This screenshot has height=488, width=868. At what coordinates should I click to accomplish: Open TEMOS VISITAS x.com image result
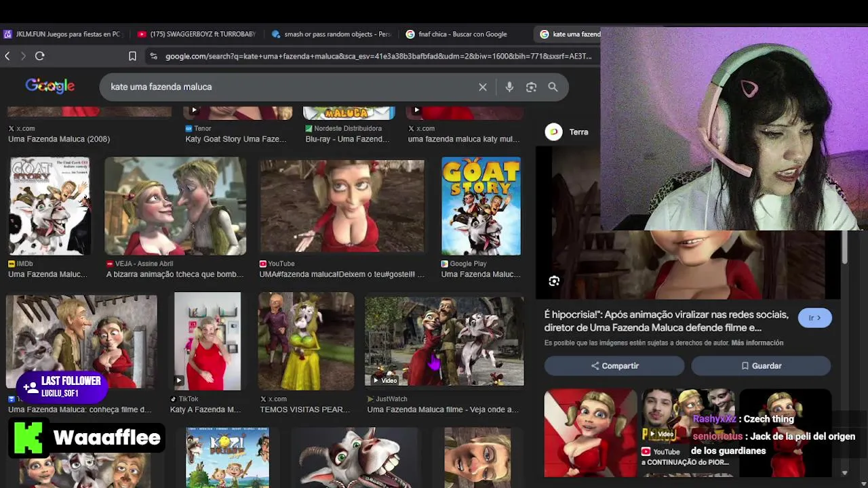(x=307, y=341)
